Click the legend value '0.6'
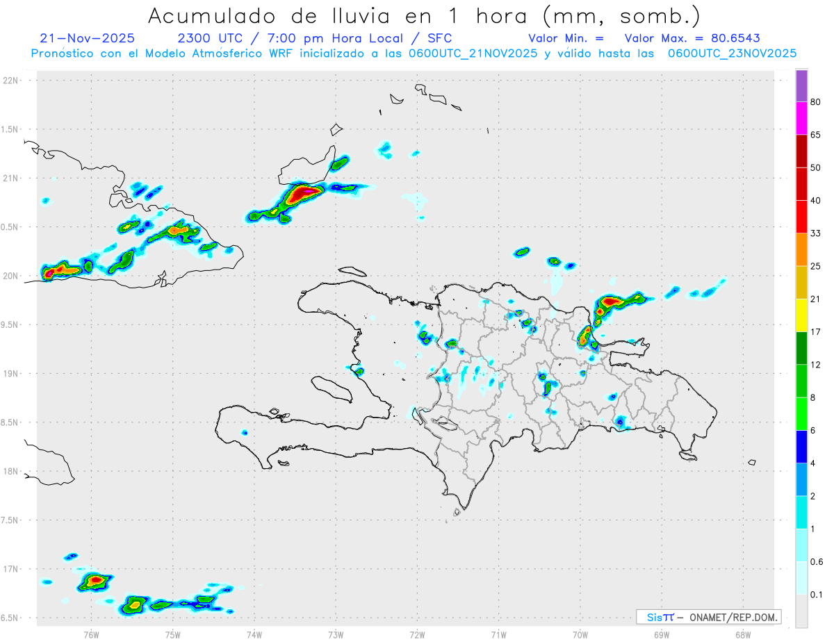The height and width of the screenshot is (644, 834). 817,563
